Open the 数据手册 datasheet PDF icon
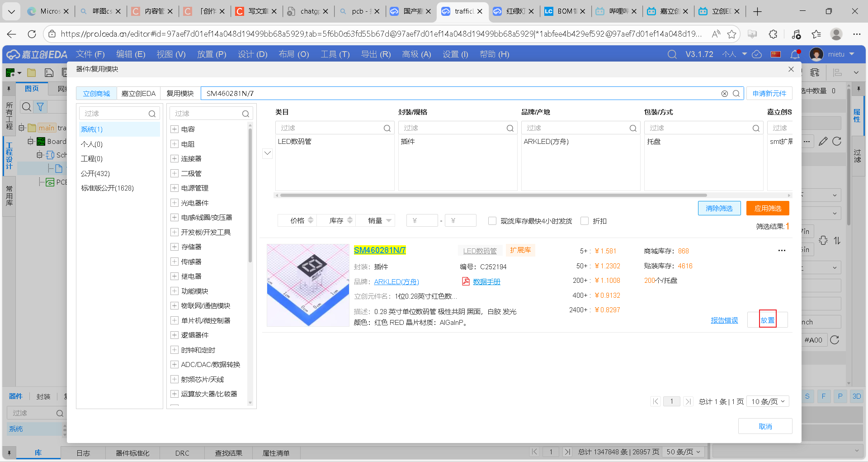 pyautogui.click(x=466, y=281)
